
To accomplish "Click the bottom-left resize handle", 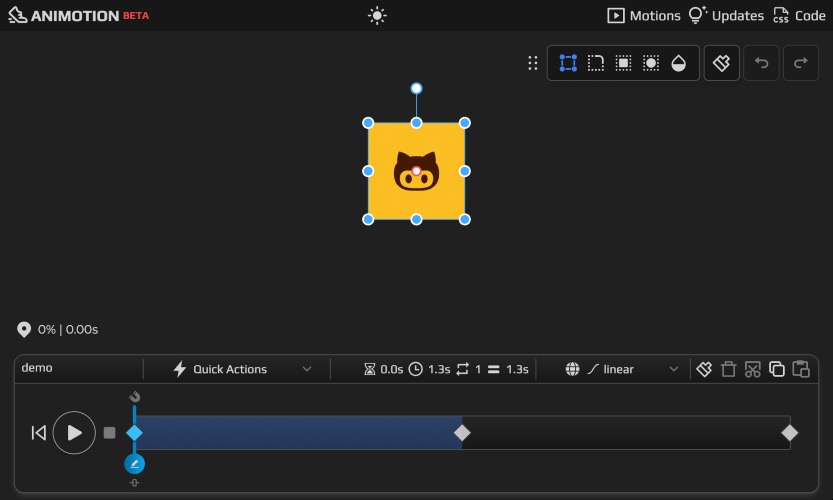I will coord(368,219).
